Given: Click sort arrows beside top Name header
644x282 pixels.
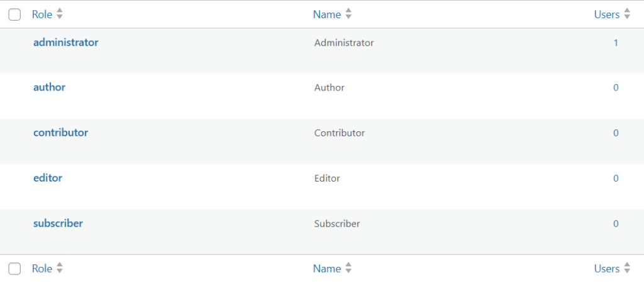Looking at the screenshot, I should (x=348, y=14).
